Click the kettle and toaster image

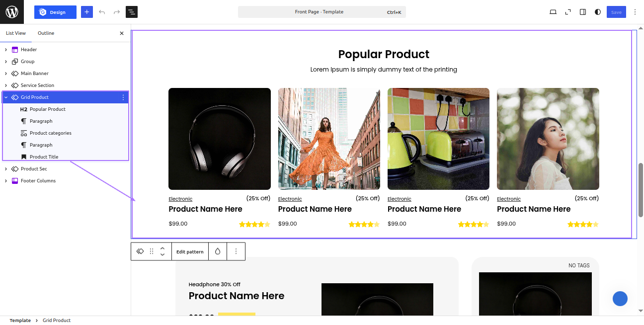click(438, 139)
